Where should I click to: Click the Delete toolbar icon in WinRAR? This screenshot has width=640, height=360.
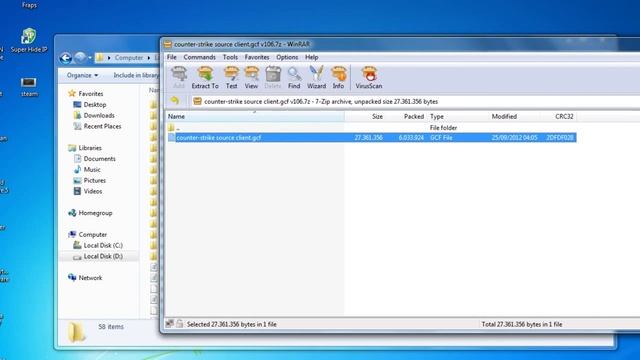[x=273, y=78]
